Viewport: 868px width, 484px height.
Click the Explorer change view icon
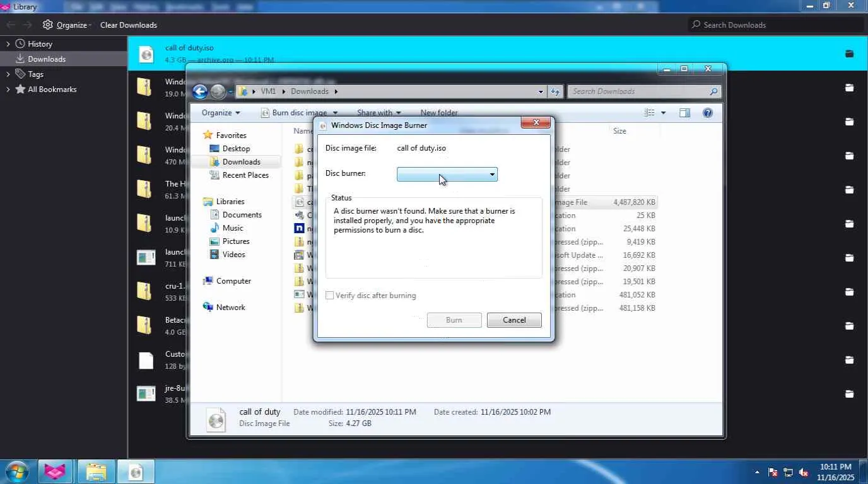click(650, 113)
